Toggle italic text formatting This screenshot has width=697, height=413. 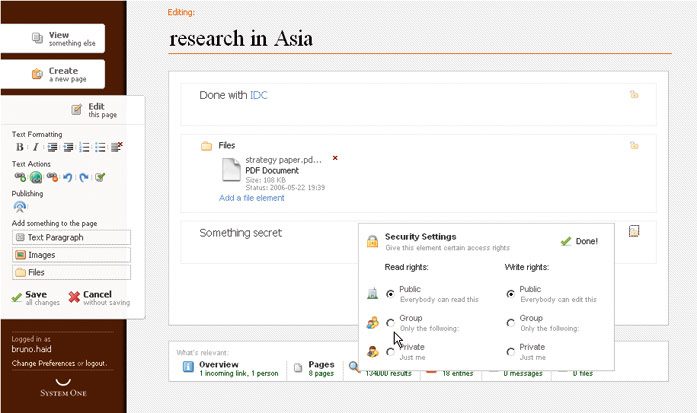35,147
